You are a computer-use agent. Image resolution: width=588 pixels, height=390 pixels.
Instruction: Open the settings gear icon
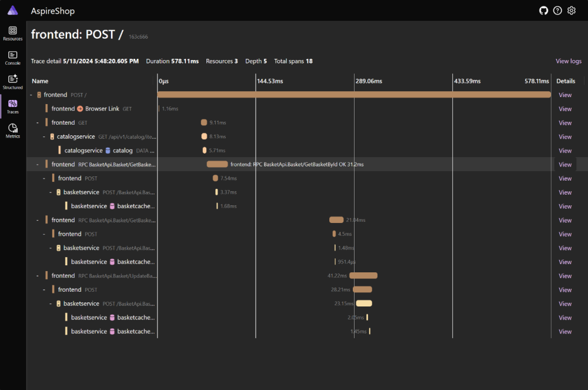(571, 11)
